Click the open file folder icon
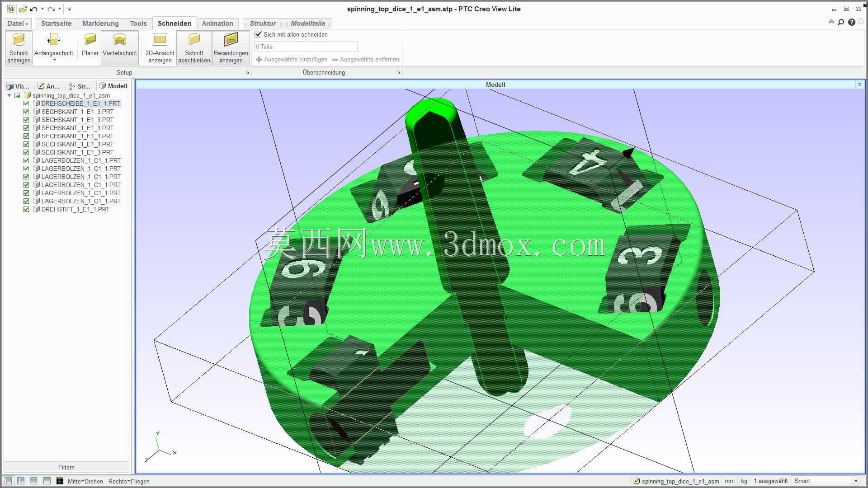Image resolution: width=868 pixels, height=488 pixels. click(x=23, y=9)
